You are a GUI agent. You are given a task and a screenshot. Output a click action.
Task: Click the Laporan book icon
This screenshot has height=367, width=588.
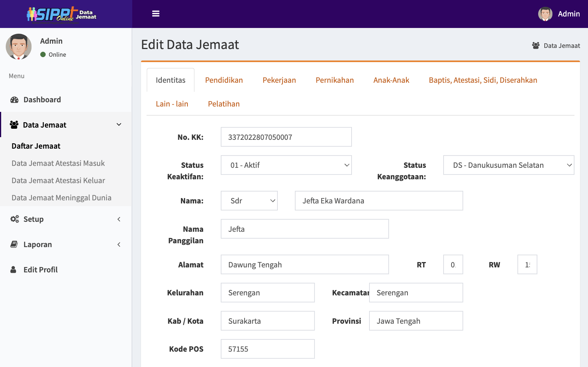pyautogui.click(x=14, y=244)
